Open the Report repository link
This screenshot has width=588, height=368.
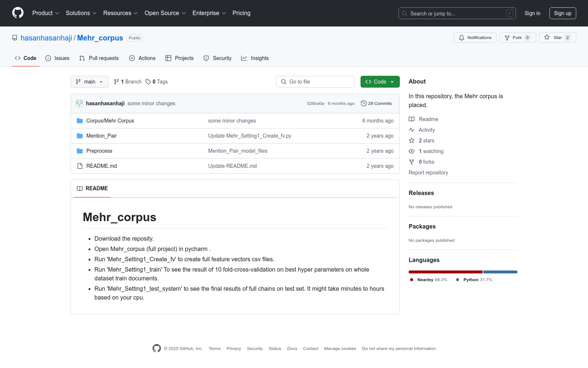(428, 173)
